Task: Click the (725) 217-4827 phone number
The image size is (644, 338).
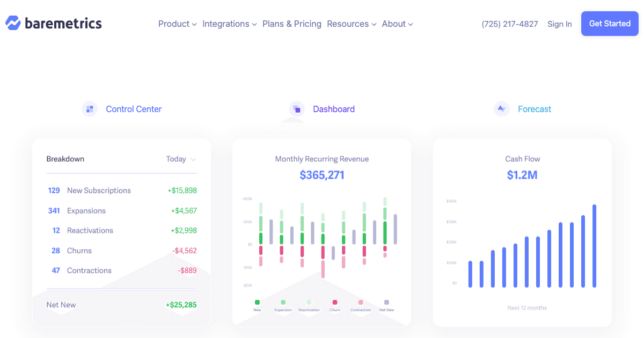Action: 509,24
